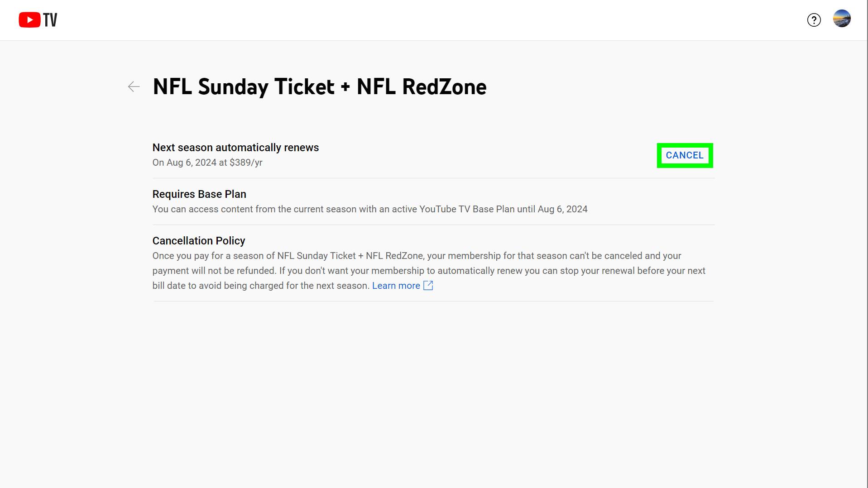Click the YouTube TV logo
This screenshot has width=868, height=488.
tap(38, 20)
